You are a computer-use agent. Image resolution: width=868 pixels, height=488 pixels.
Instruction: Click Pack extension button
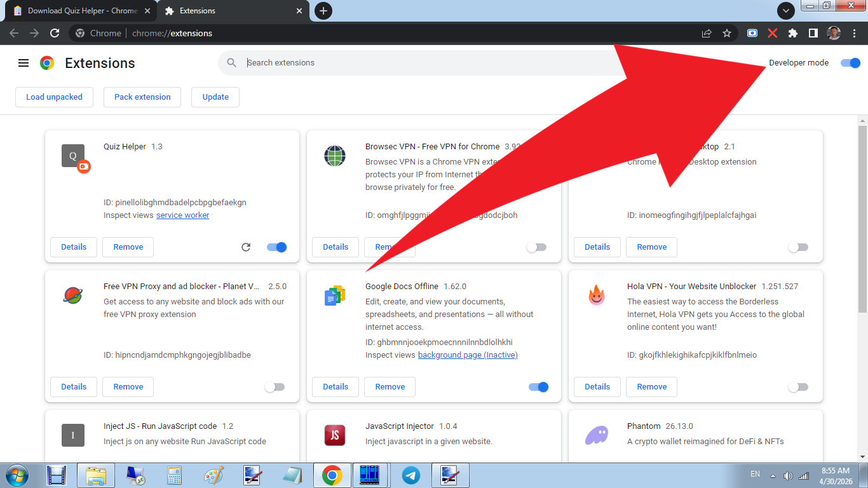click(x=142, y=97)
